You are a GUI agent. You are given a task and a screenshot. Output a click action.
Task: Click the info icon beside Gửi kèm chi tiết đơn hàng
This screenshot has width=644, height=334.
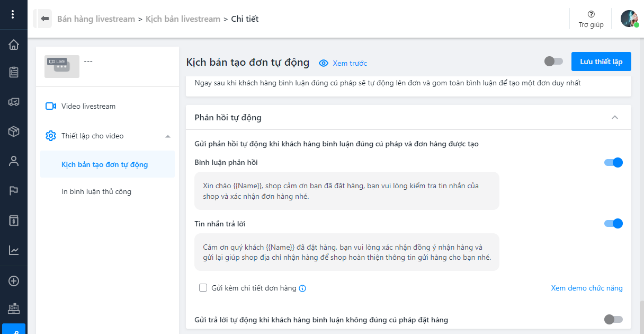[x=302, y=288]
